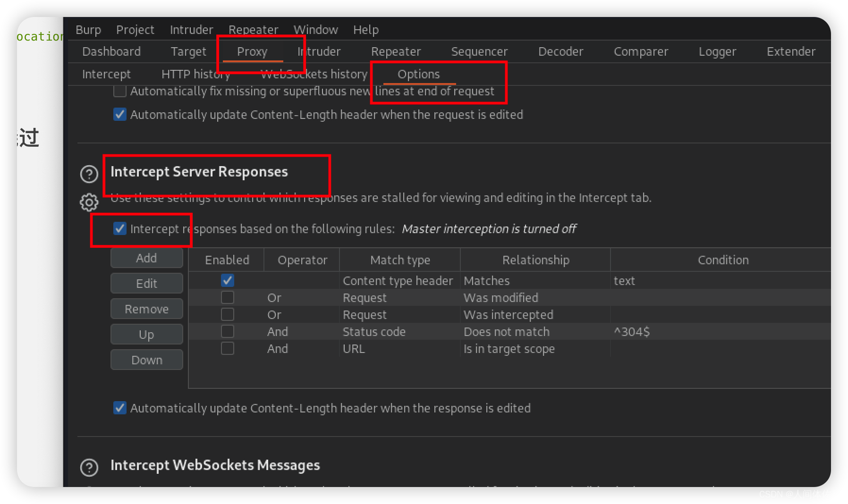Switch to the Repeater tool tab

point(396,51)
